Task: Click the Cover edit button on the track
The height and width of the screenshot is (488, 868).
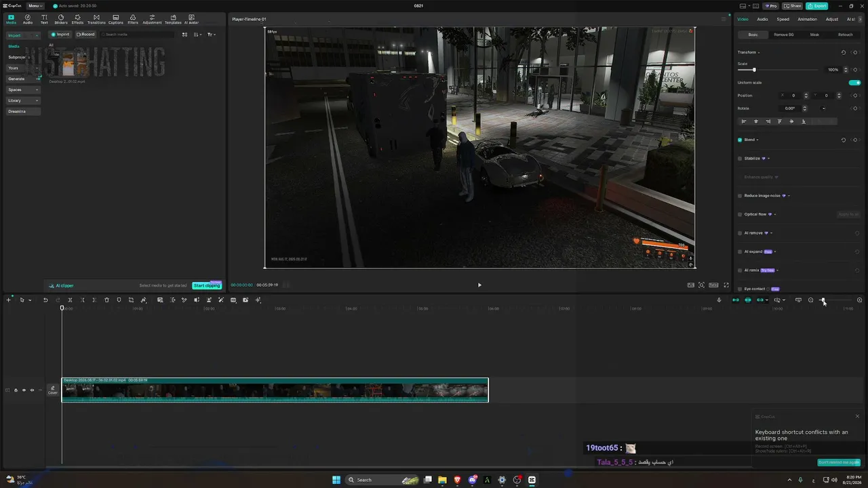Action: point(53,390)
